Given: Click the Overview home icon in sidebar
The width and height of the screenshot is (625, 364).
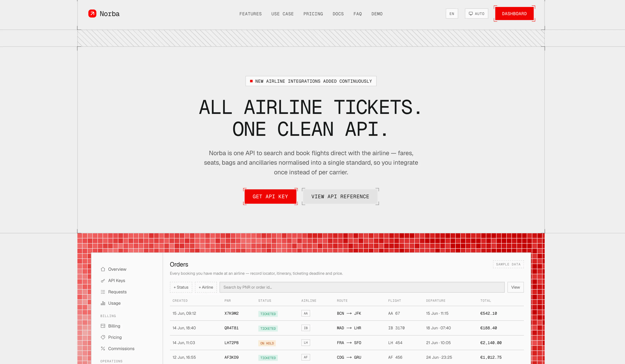Looking at the screenshot, I should pyautogui.click(x=103, y=269).
